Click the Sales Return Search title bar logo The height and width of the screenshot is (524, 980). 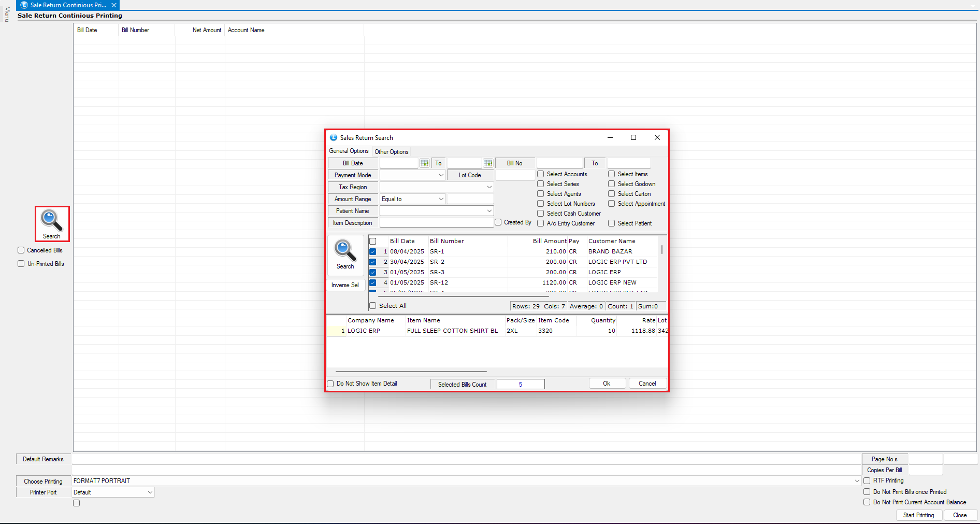(x=334, y=138)
